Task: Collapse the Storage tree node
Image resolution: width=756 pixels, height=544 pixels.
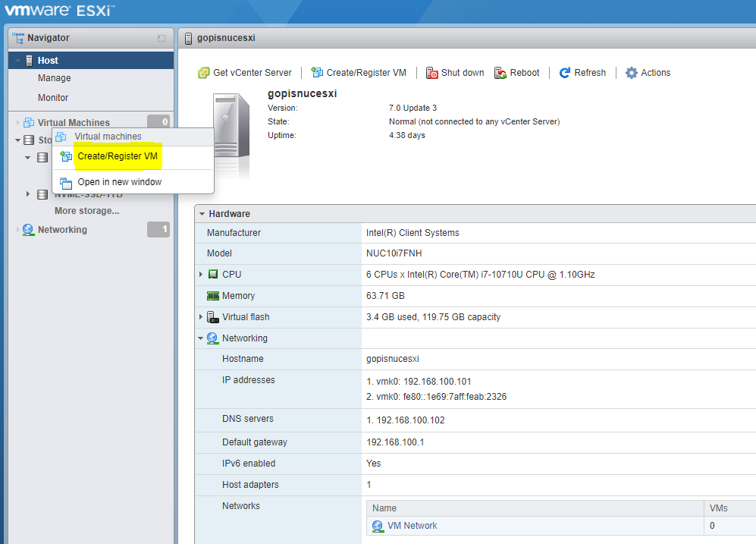Action: 18,140
